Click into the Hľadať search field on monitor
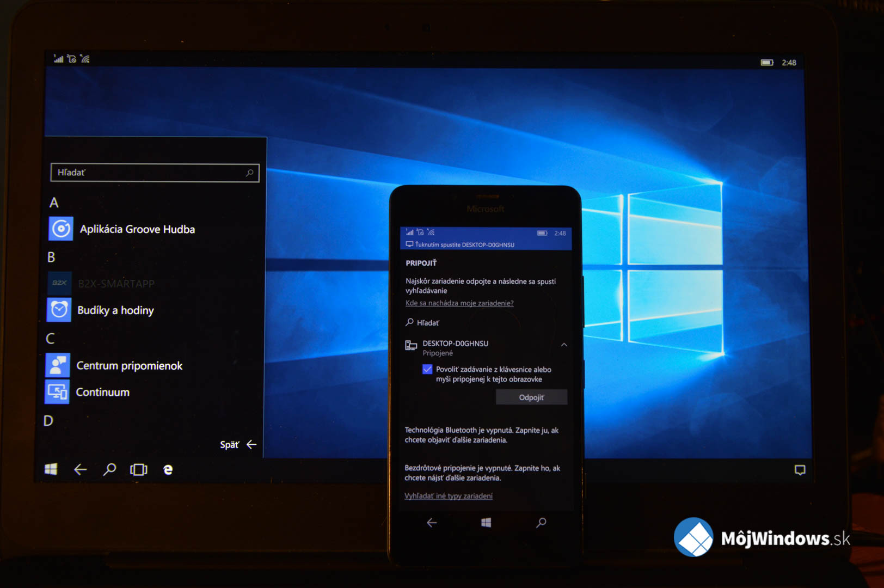 click(x=155, y=173)
